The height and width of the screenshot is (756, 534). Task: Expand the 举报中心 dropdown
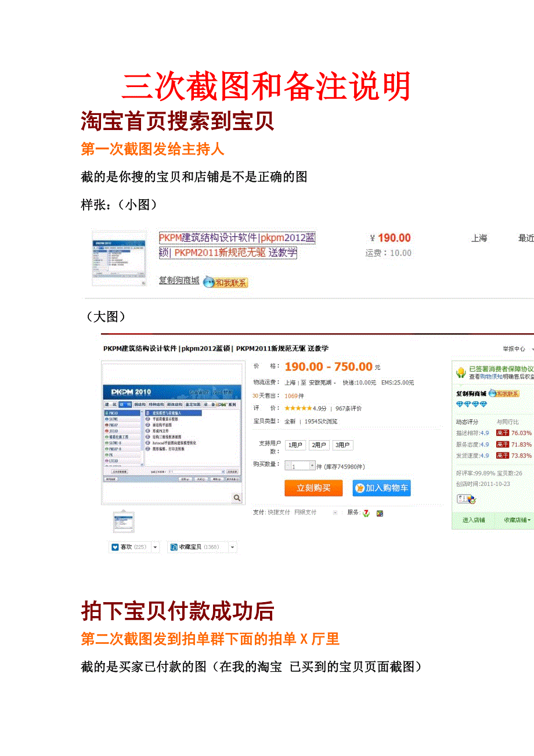coord(517,349)
